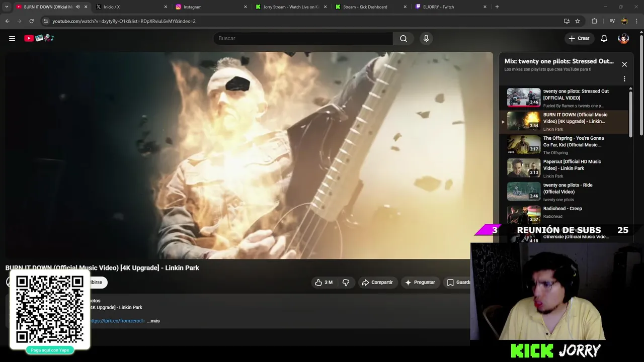644x362 pixels.
Task: Go back in the browser
Action: [x=7, y=21]
